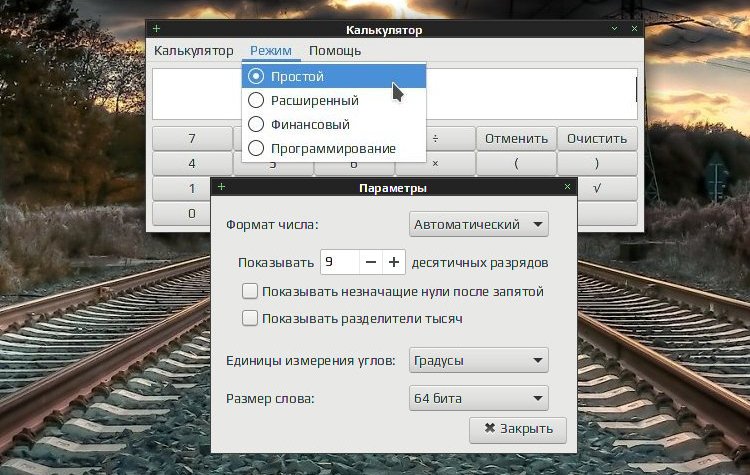Open the Формат числа dropdown
Viewport: 750px width, 475px height.
click(x=478, y=224)
